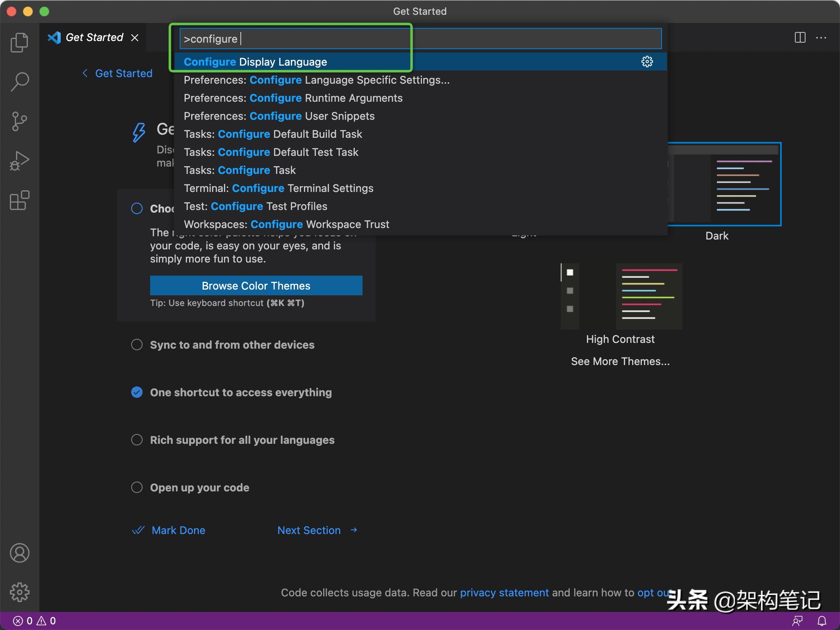Viewport: 840px width, 630px height.
Task: Click the feedback icon in status bar
Action: (797, 621)
